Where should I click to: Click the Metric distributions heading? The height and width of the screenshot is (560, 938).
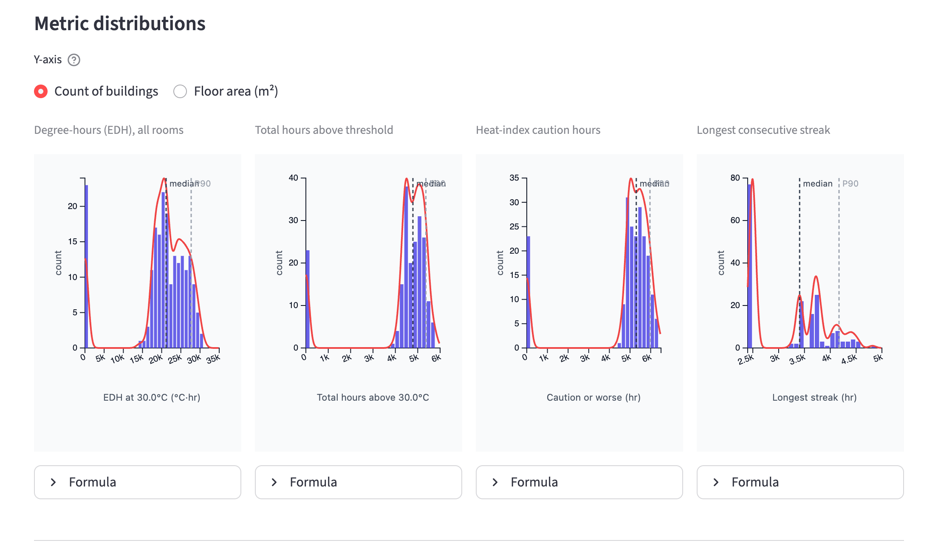point(120,23)
